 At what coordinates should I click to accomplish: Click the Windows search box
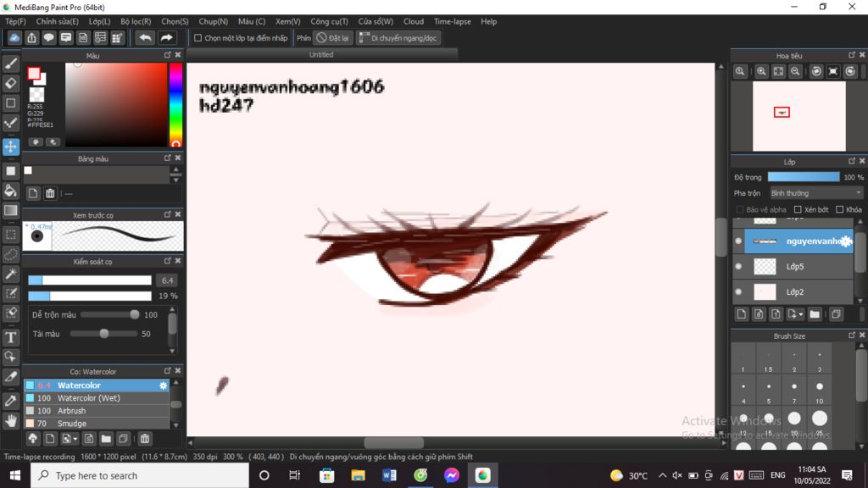(x=140, y=475)
